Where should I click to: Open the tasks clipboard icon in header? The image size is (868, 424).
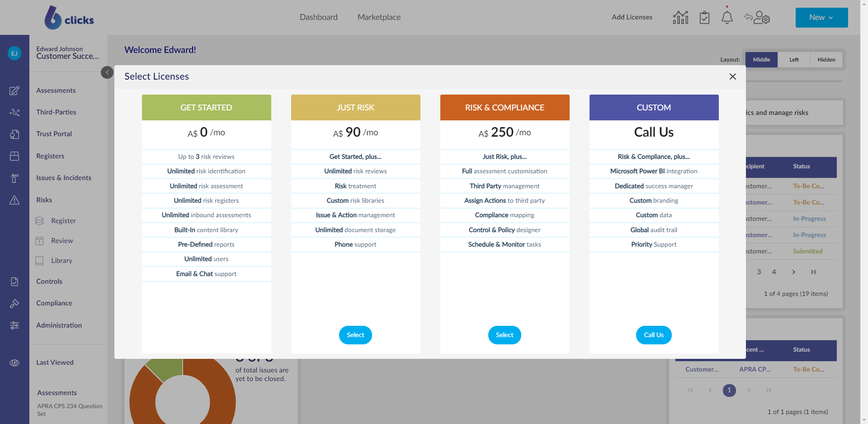[704, 18]
